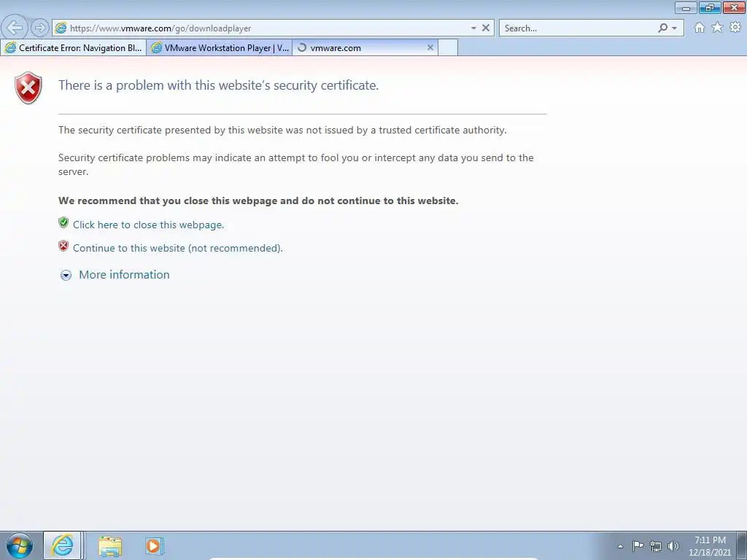This screenshot has height=560, width=747.
Task: Open Favorites star icon
Action: click(x=717, y=28)
